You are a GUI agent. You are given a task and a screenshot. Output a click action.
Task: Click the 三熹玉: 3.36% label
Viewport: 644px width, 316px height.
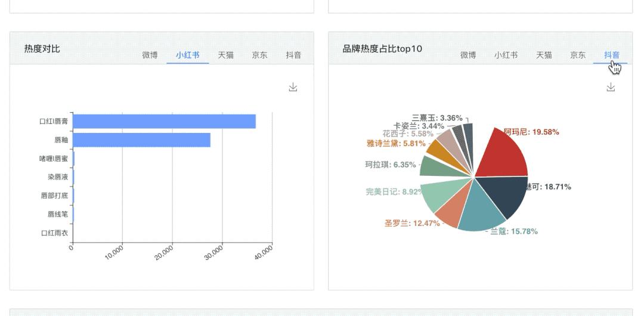click(437, 118)
